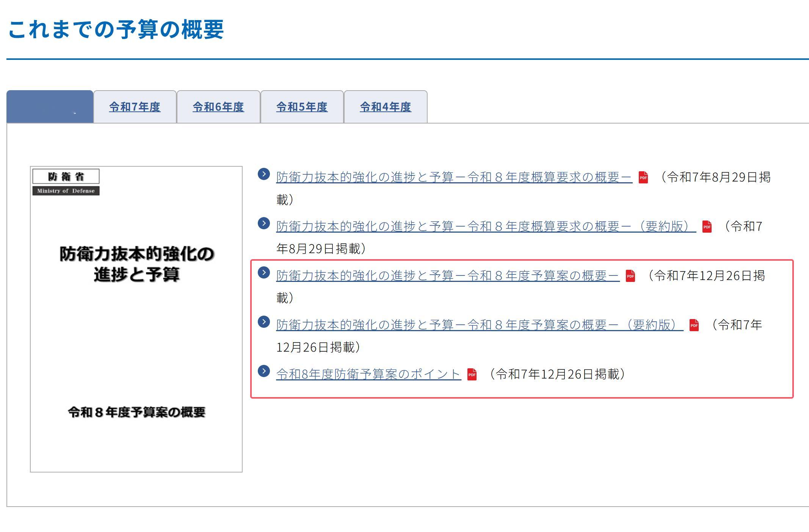Click the currently active blue tab
809x532 pixels.
click(50, 108)
